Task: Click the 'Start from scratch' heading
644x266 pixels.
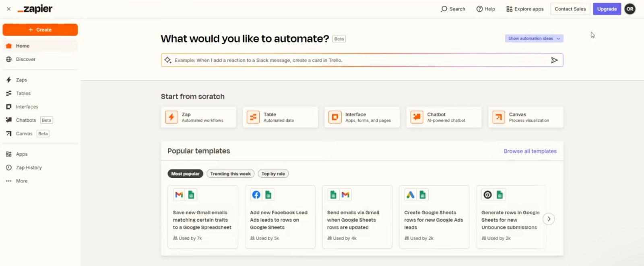Action: click(x=193, y=96)
